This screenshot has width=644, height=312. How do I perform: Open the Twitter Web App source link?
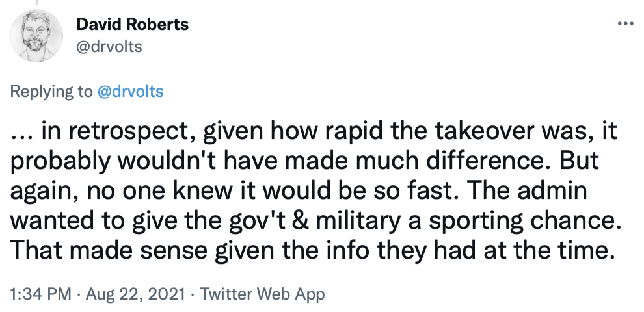click(262, 294)
